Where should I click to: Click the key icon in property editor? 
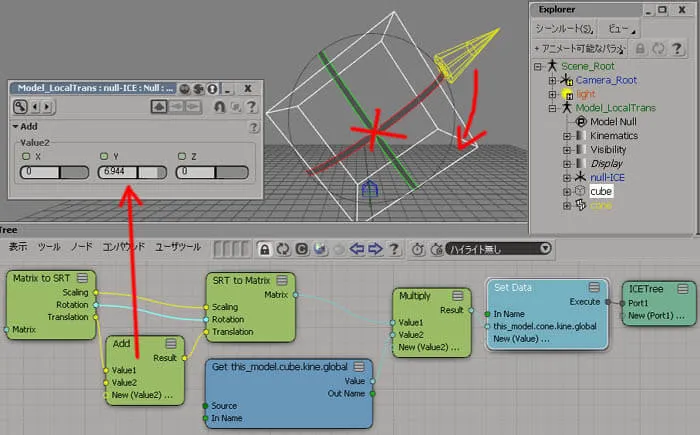(20, 107)
